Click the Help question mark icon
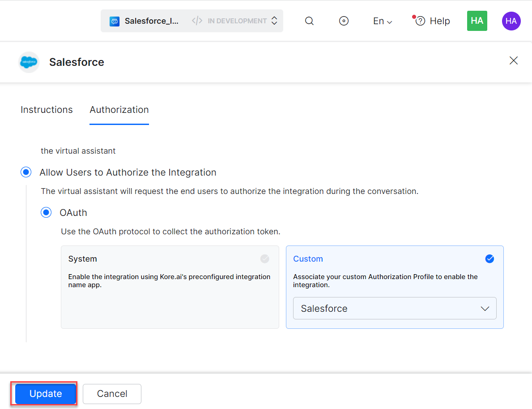This screenshot has width=532, height=409. tap(420, 21)
